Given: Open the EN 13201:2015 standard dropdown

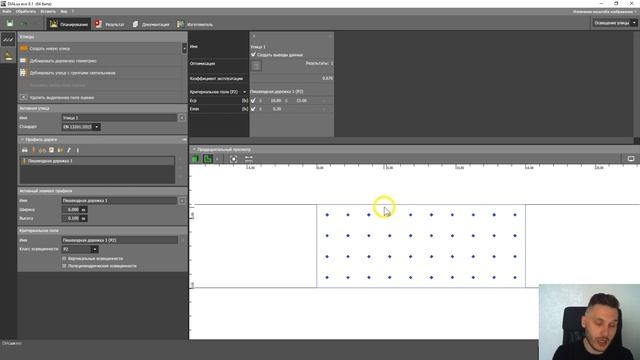Looking at the screenshot, I should [x=81, y=127].
